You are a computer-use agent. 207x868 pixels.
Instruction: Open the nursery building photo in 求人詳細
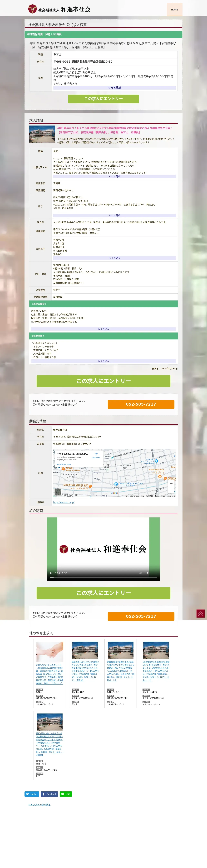pos(42,134)
